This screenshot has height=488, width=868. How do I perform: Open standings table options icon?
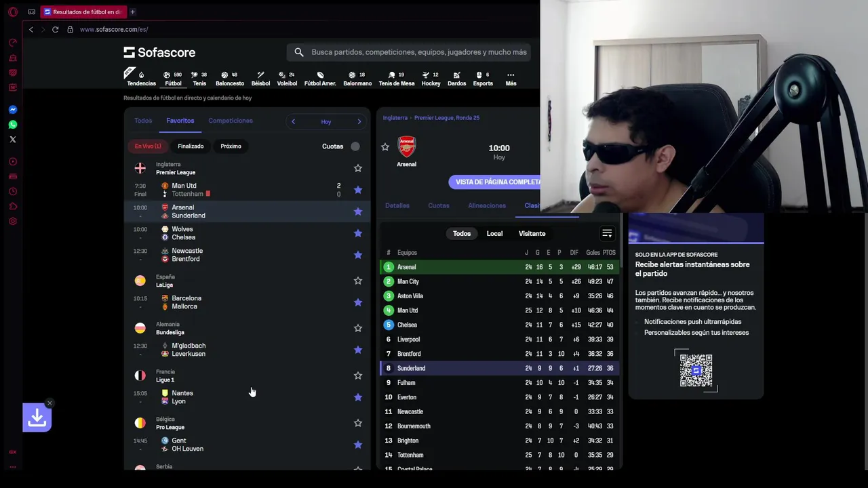click(x=607, y=233)
